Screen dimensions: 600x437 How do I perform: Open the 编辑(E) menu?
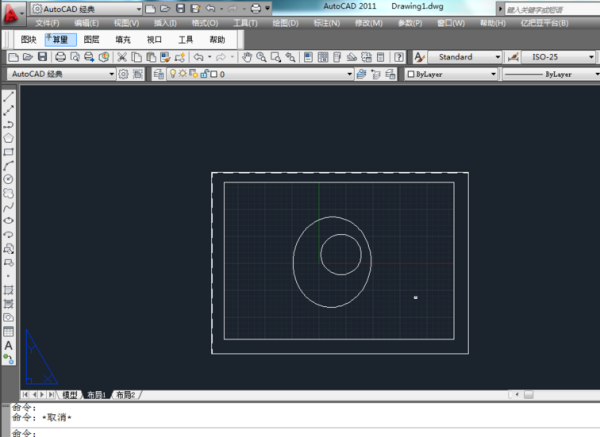[x=86, y=23]
